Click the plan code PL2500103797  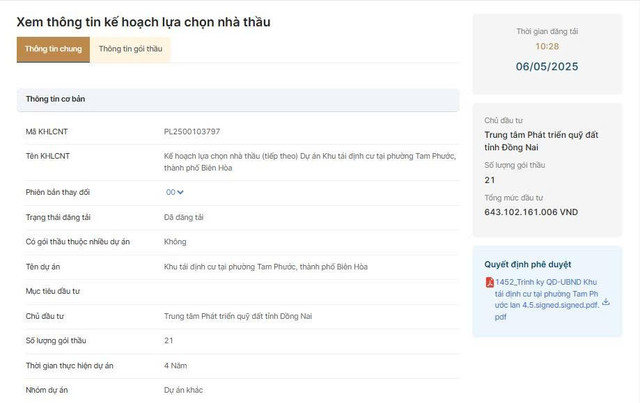[x=192, y=132]
